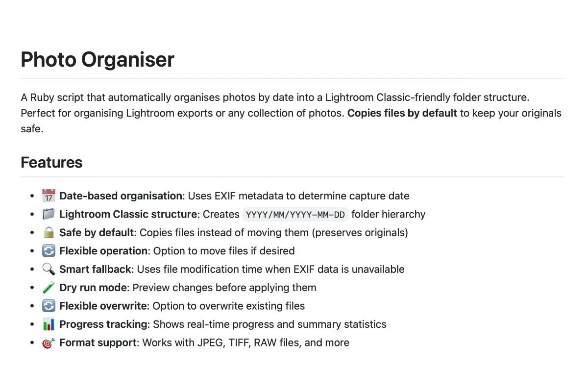Click the refresh arrows emoji beside Flexible operation
This screenshot has width=588, height=392.
(x=49, y=251)
